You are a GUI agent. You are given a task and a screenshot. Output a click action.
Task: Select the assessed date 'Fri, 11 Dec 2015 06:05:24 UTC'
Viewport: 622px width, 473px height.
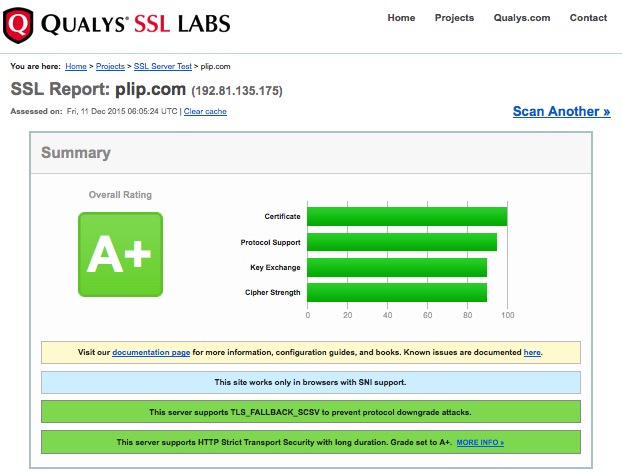(122, 111)
